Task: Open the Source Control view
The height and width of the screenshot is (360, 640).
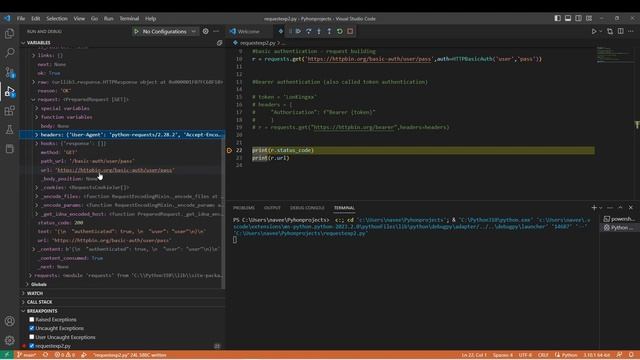Action: (x=9, y=72)
